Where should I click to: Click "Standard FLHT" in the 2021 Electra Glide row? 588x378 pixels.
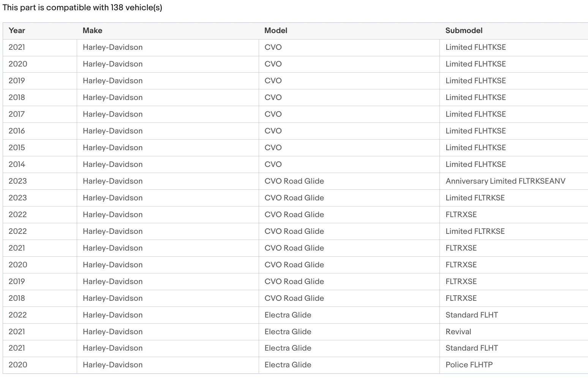[x=471, y=348]
